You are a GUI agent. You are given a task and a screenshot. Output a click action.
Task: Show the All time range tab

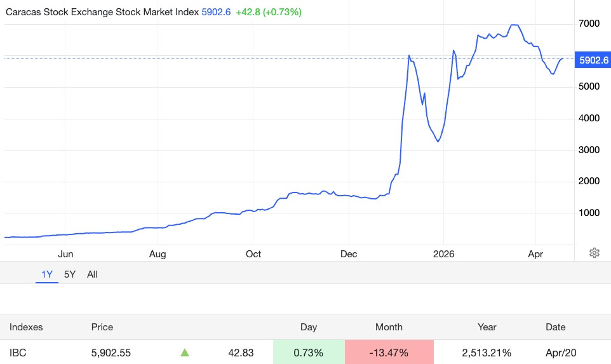[x=92, y=274]
